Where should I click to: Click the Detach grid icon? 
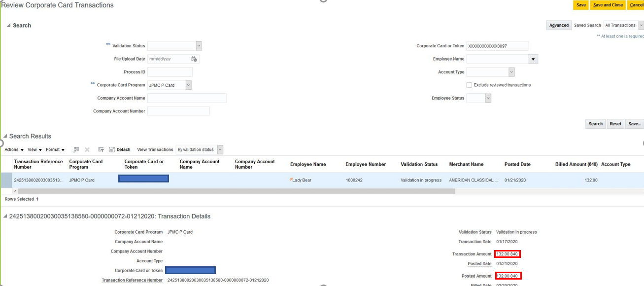[120, 149]
